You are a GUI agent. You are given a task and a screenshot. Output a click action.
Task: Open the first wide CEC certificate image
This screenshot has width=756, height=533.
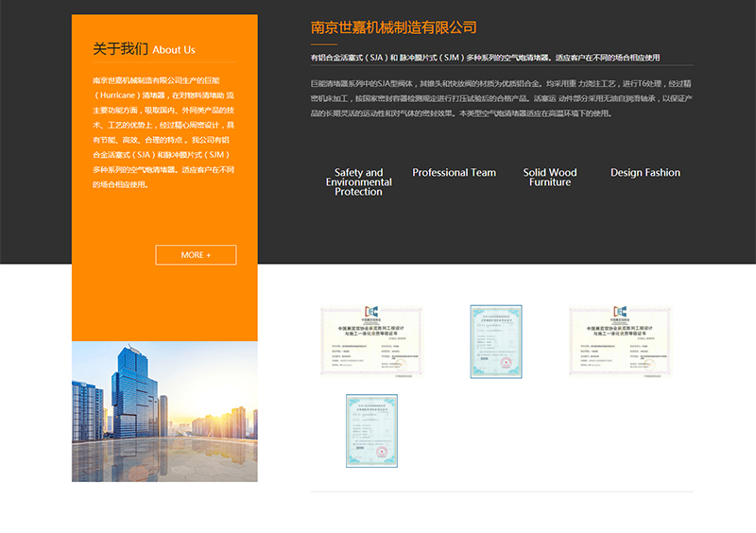370,341
